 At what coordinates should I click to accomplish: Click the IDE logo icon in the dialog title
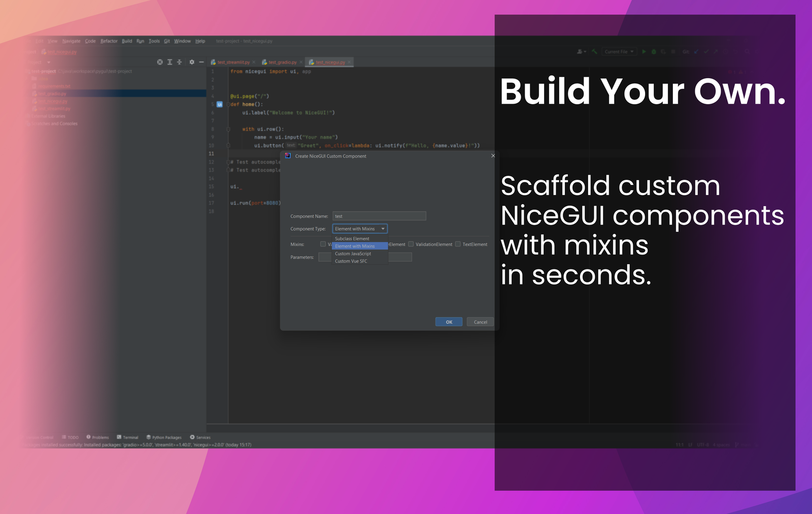[288, 156]
